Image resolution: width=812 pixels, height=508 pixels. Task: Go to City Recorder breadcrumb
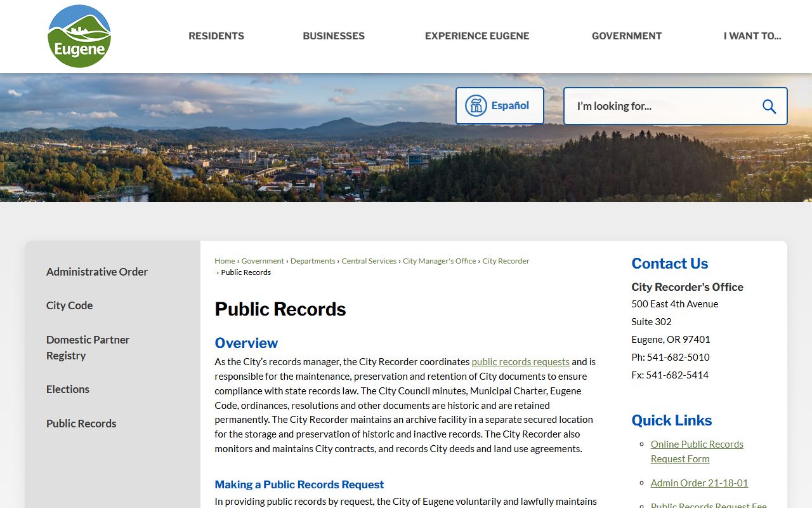coord(506,261)
